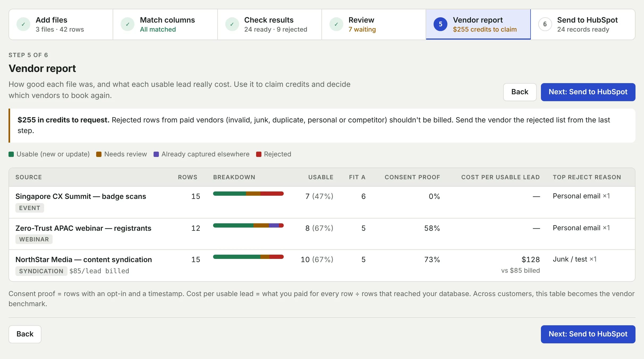Click the NorthStar Media breakdown bar
This screenshot has height=359, width=644.
tap(248, 257)
